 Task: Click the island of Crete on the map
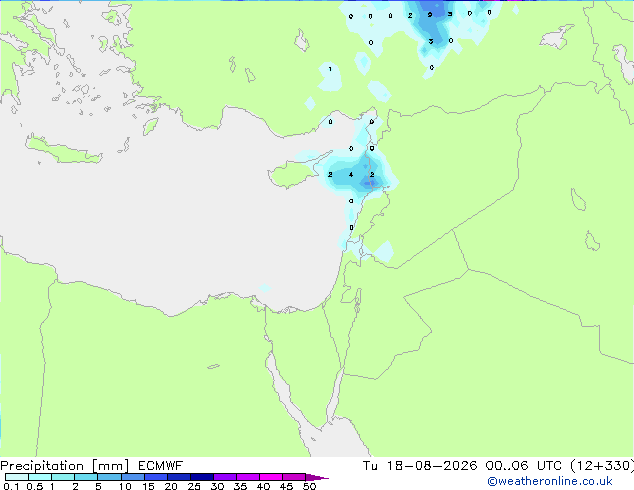click(64, 150)
